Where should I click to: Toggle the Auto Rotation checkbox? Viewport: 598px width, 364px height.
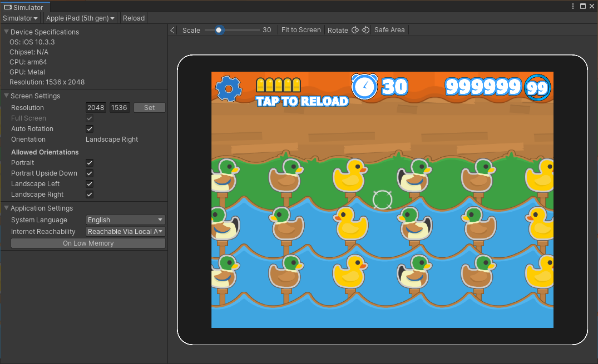point(90,129)
